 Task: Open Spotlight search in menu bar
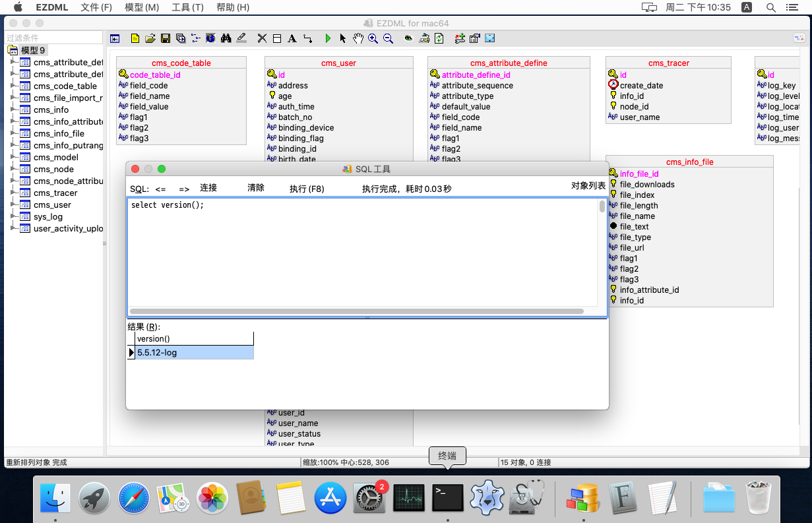coord(771,7)
